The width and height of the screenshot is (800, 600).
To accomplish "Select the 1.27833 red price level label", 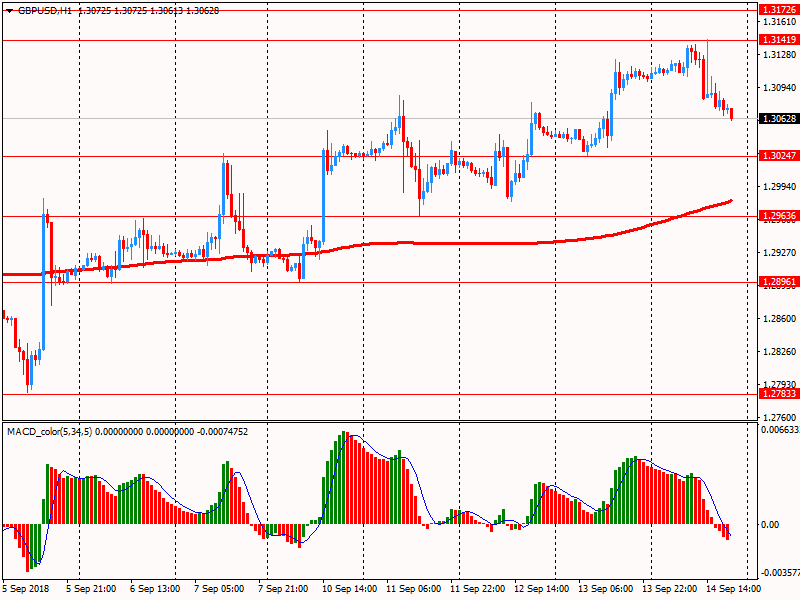I will (x=779, y=393).
